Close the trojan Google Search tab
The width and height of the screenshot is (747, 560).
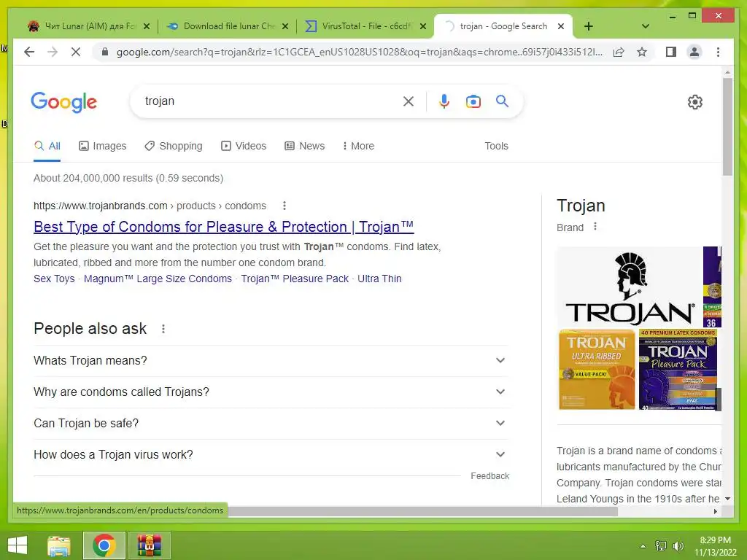click(x=561, y=26)
